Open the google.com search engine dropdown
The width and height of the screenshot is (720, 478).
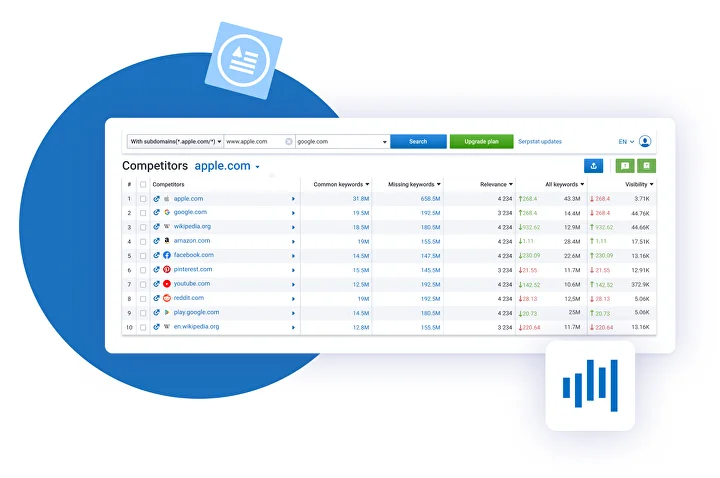[x=343, y=141]
